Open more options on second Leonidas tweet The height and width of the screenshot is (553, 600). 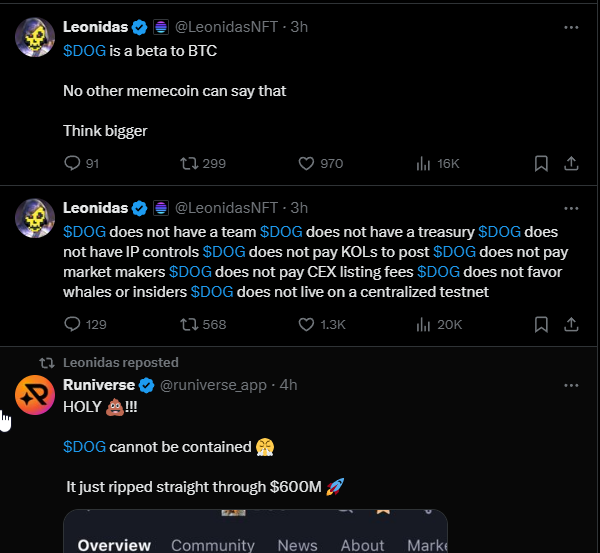[x=571, y=208]
